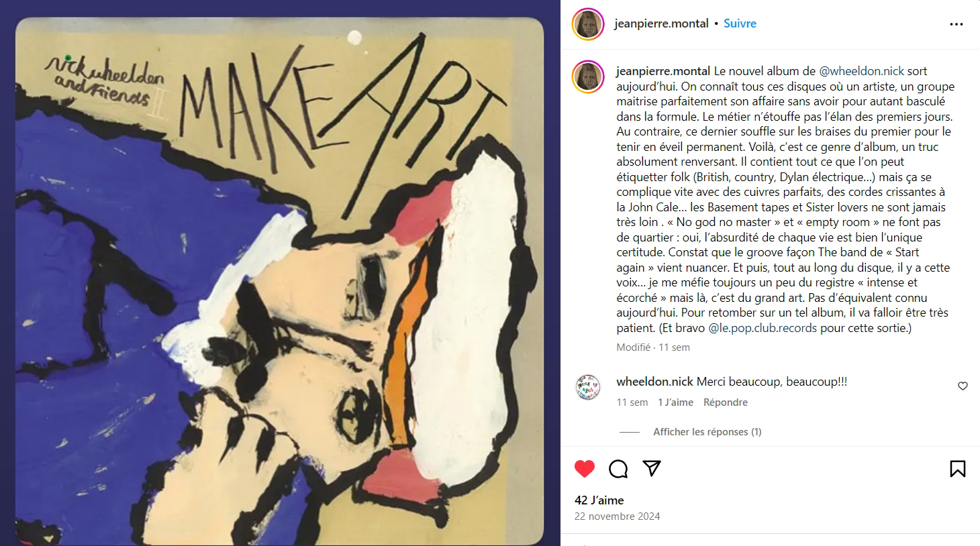
Task: Open jeanpierre.montal header profile picture
Action: pyautogui.click(x=588, y=24)
